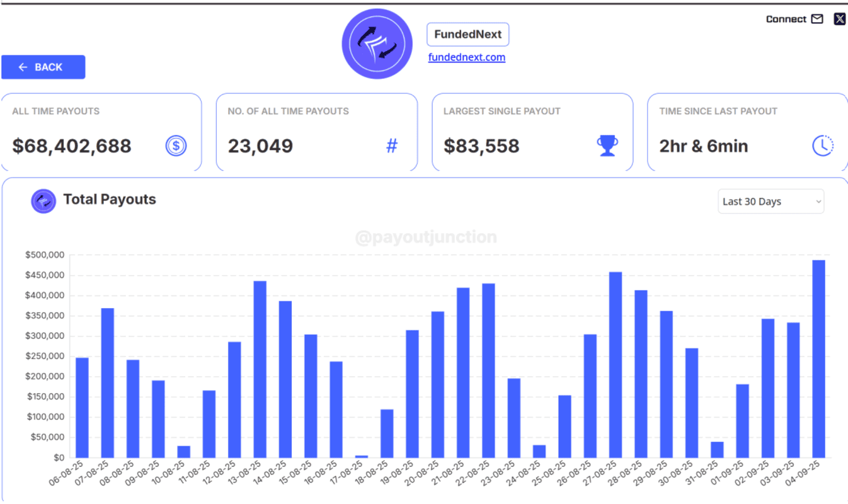Click the bar for 02-09-25
848x504 pixels.
click(x=768, y=388)
